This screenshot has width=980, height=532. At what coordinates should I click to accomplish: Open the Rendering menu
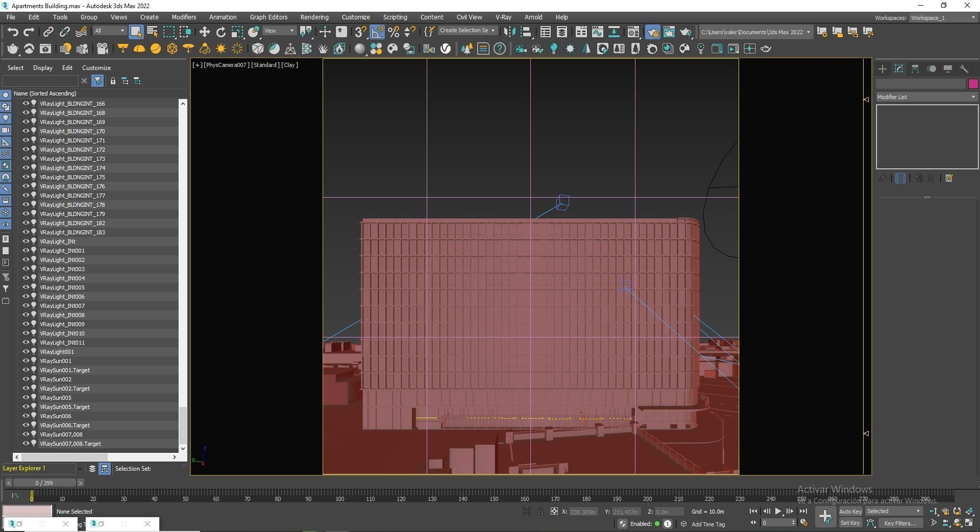point(314,17)
